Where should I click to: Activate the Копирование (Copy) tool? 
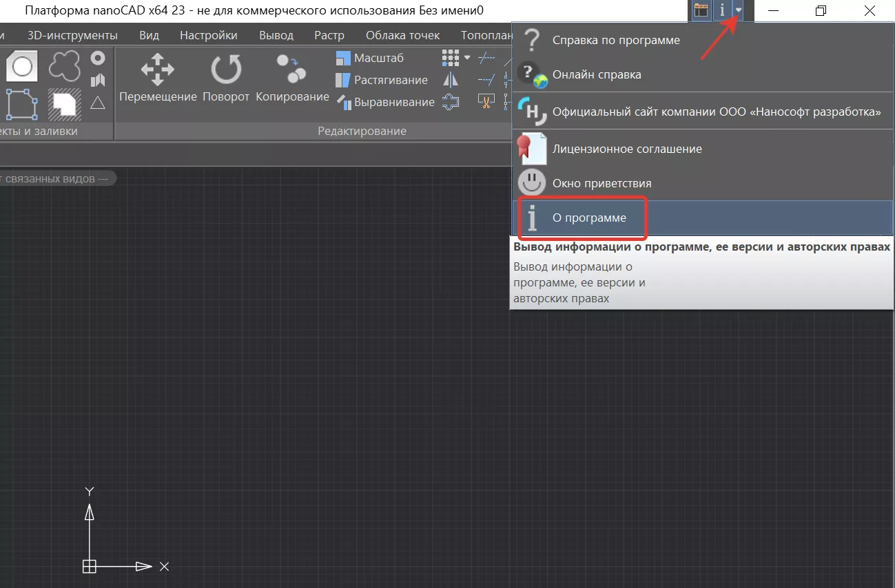coord(292,78)
